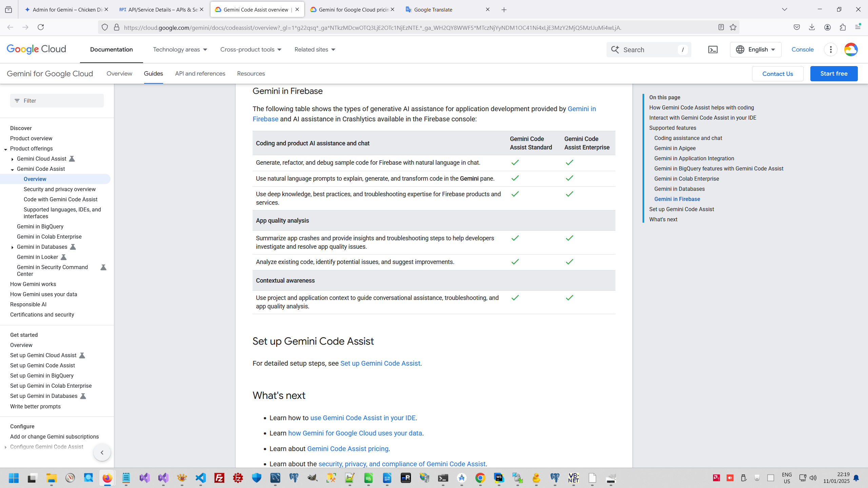The width and height of the screenshot is (868, 488).
Task: Expand Gemini Cloud Assist tree item
Action: click(12, 159)
